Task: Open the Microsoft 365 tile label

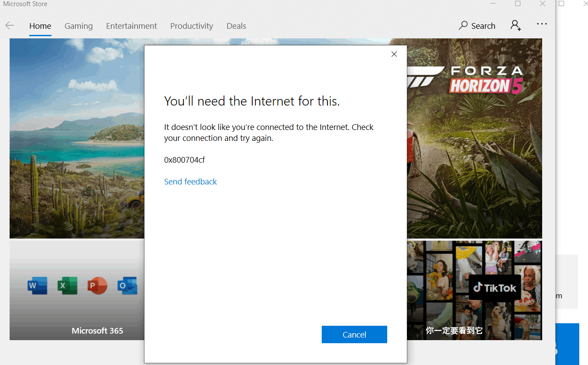Action: click(x=97, y=331)
